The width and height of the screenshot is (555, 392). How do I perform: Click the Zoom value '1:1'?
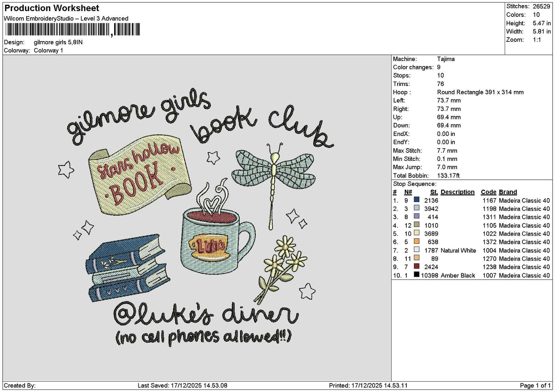click(537, 40)
